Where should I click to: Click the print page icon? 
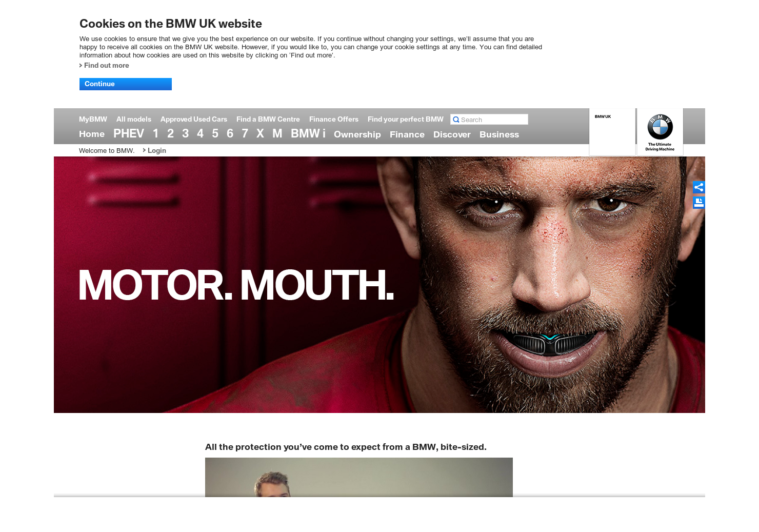click(699, 203)
